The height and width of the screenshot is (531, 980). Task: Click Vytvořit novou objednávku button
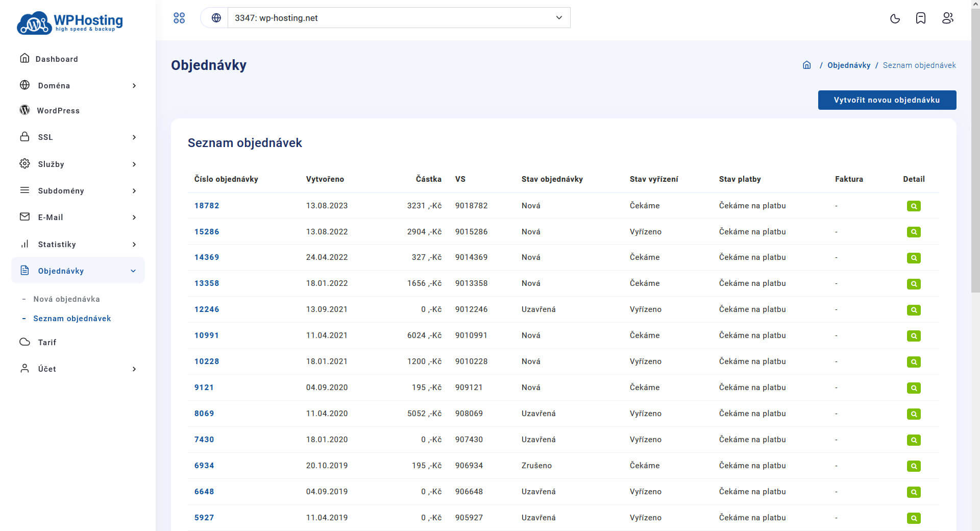click(x=887, y=100)
